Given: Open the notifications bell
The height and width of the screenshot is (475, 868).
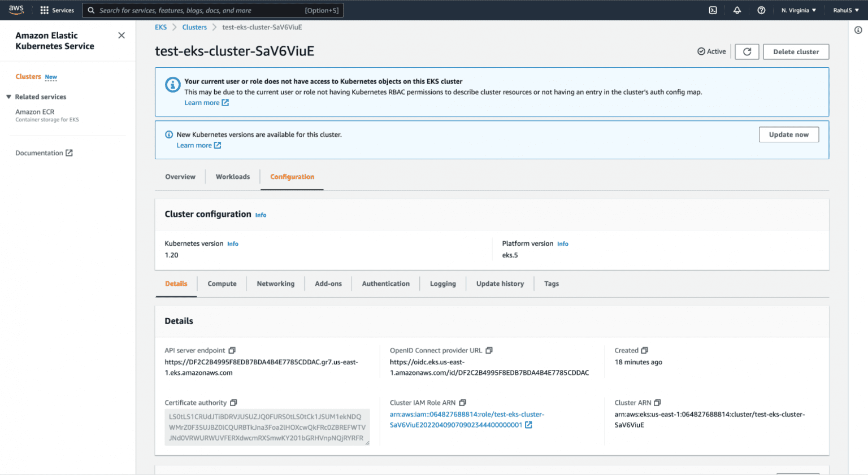Looking at the screenshot, I should [737, 10].
